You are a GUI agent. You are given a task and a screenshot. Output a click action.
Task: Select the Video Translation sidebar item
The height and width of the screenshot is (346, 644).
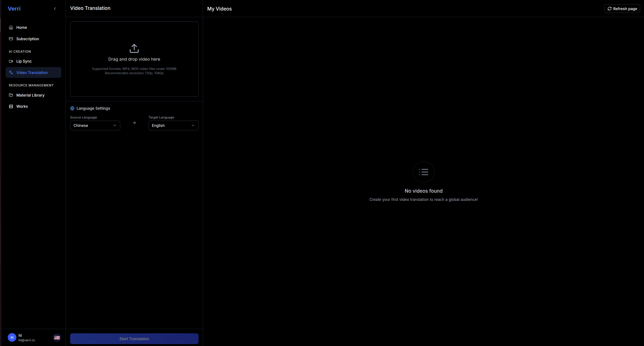point(32,72)
